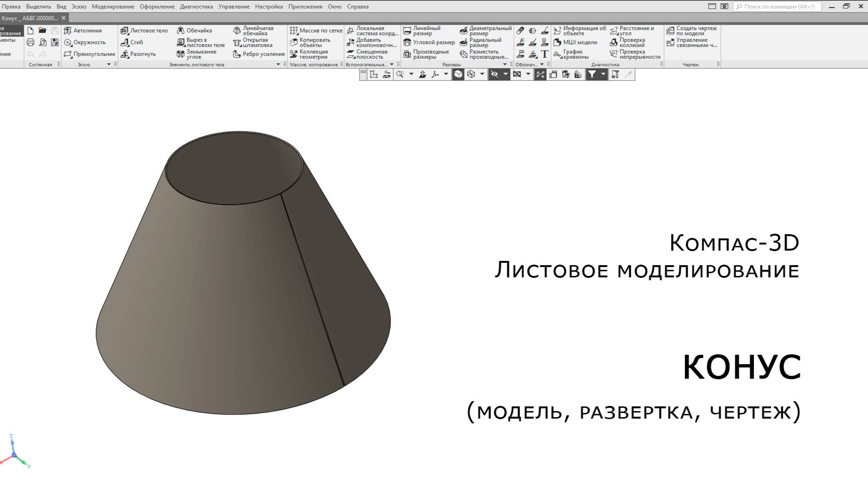Image resolution: width=868 pixels, height=488 pixels.
Task: Open Информация об объекте
Action: tap(580, 30)
